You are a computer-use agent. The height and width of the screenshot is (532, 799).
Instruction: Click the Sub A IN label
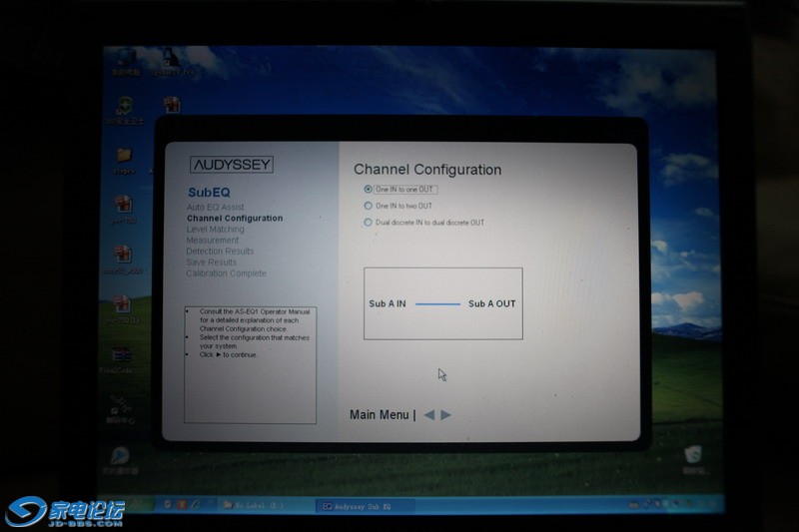tap(388, 303)
